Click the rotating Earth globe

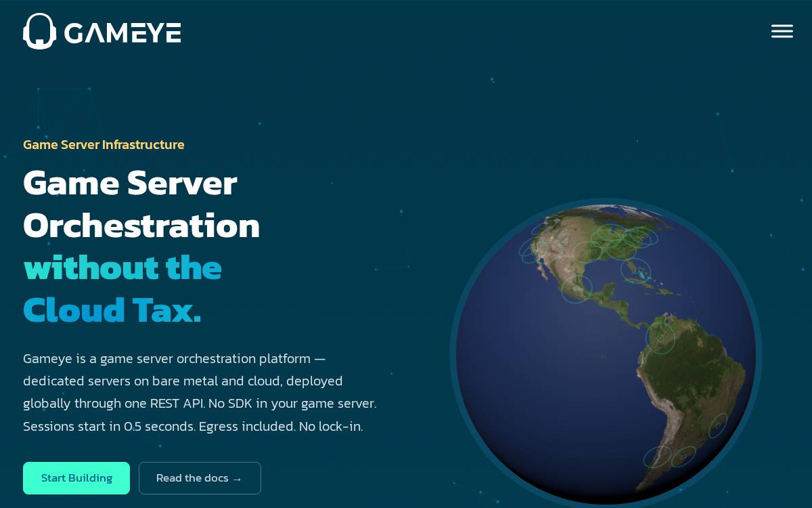pyautogui.click(x=606, y=354)
